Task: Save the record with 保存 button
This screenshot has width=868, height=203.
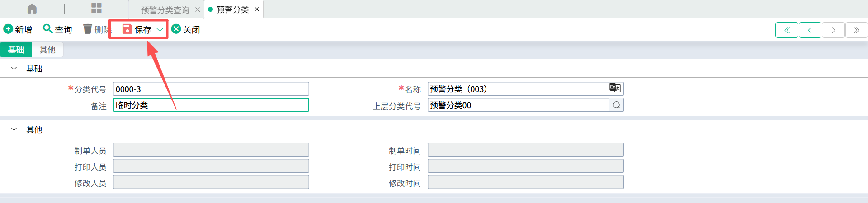Action: tap(137, 29)
